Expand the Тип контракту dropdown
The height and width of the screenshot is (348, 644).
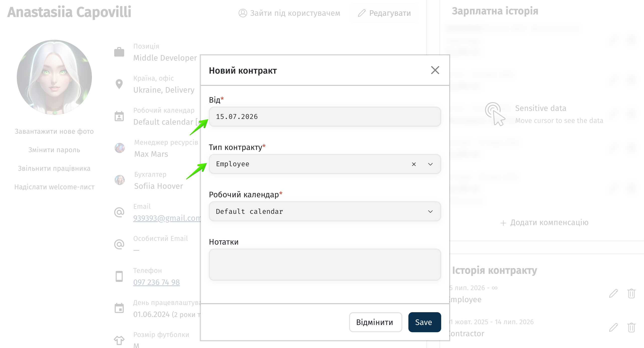point(430,164)
